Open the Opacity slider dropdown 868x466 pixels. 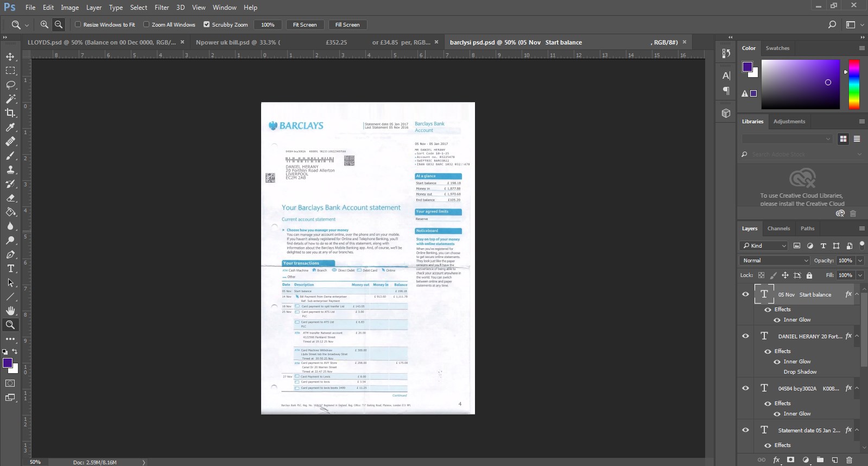pyautogui.click(x=860, y=261)
